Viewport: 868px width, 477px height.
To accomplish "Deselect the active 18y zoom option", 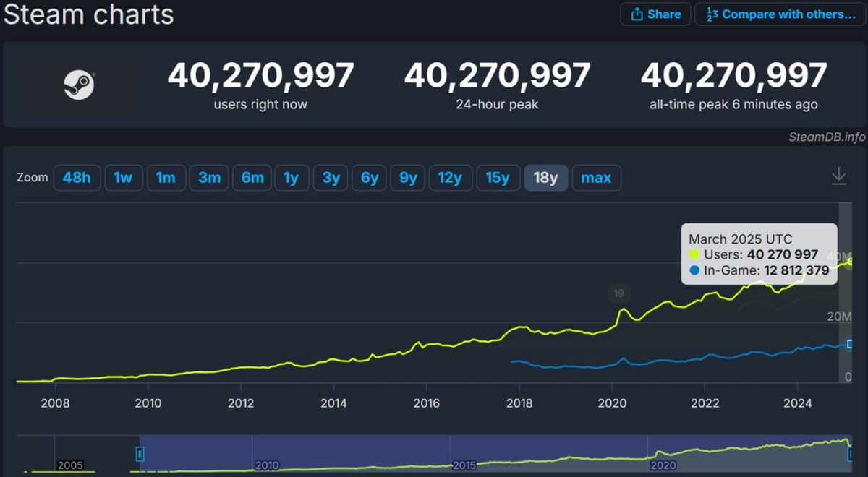I will pyautogui.click(x=546, y=178).
